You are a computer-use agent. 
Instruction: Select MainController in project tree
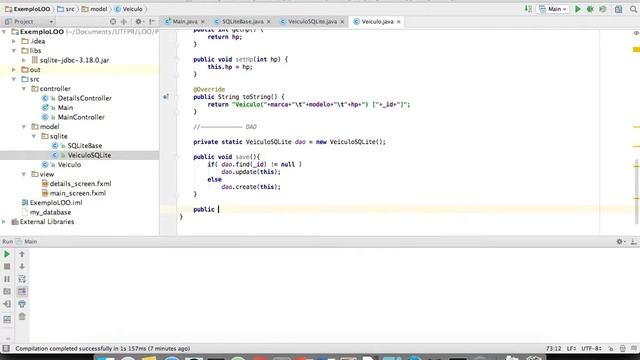tap(81, 117)
